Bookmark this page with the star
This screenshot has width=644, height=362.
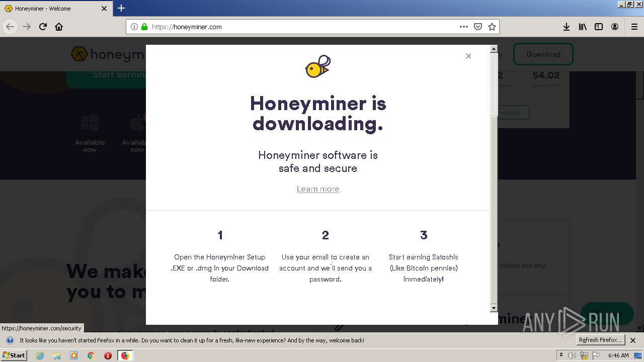point(492,27)
